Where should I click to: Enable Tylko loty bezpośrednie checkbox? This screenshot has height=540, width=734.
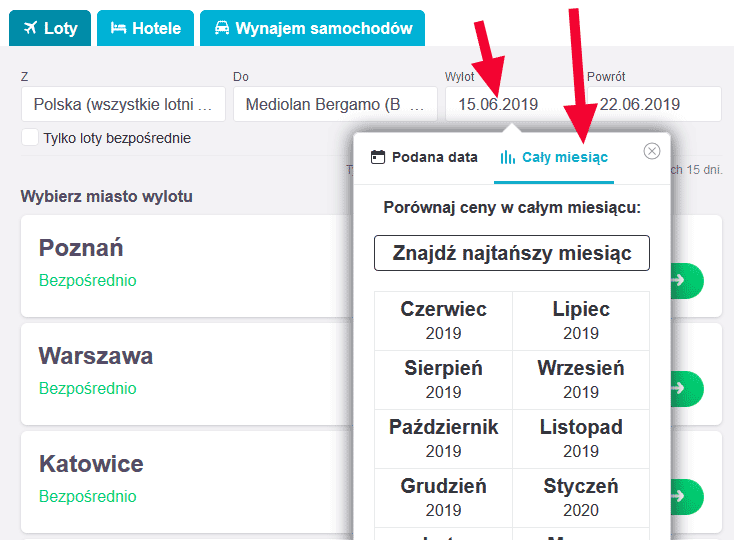click(30, 138)
